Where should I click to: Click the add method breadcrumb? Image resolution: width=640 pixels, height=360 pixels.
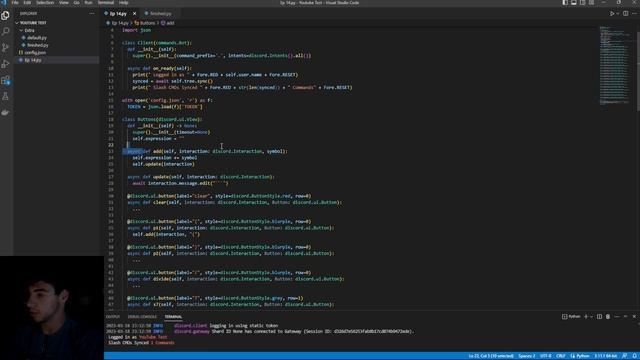pyautogui.click(x=168, y=23)
